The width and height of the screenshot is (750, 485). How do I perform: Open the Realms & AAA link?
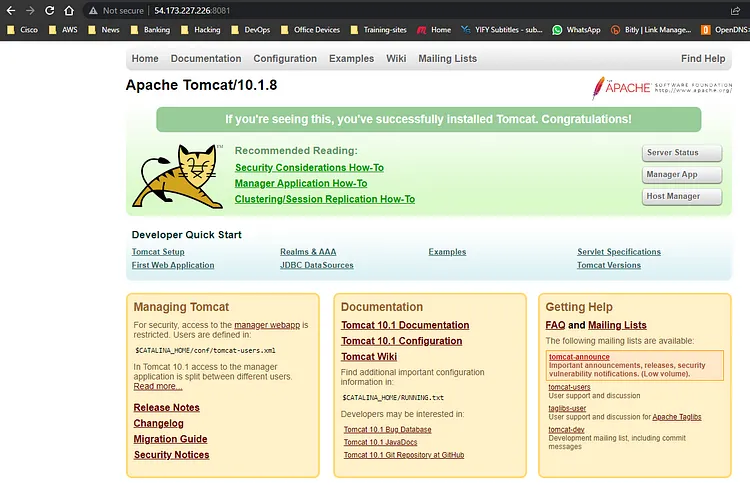click(308, 252)
